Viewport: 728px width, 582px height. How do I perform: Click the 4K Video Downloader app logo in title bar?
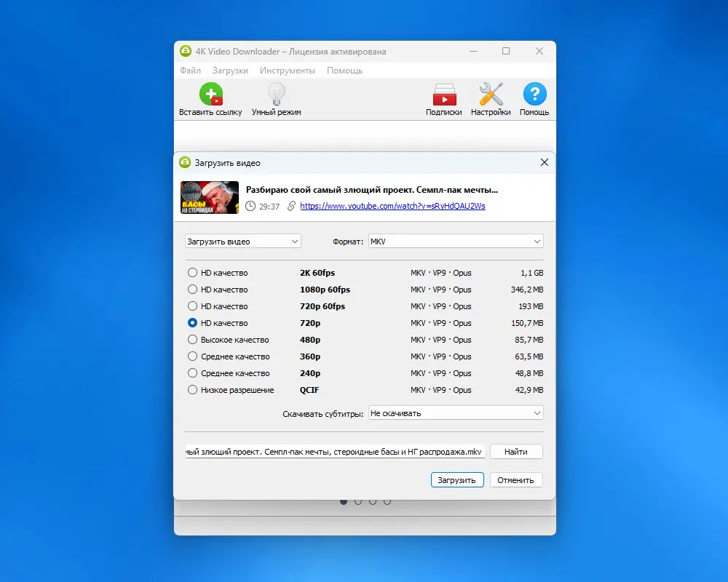point(186,51)
